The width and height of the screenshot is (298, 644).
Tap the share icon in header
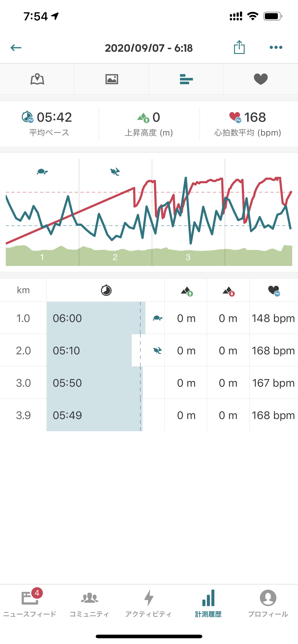pyautogui.click(x=239, y=47)
